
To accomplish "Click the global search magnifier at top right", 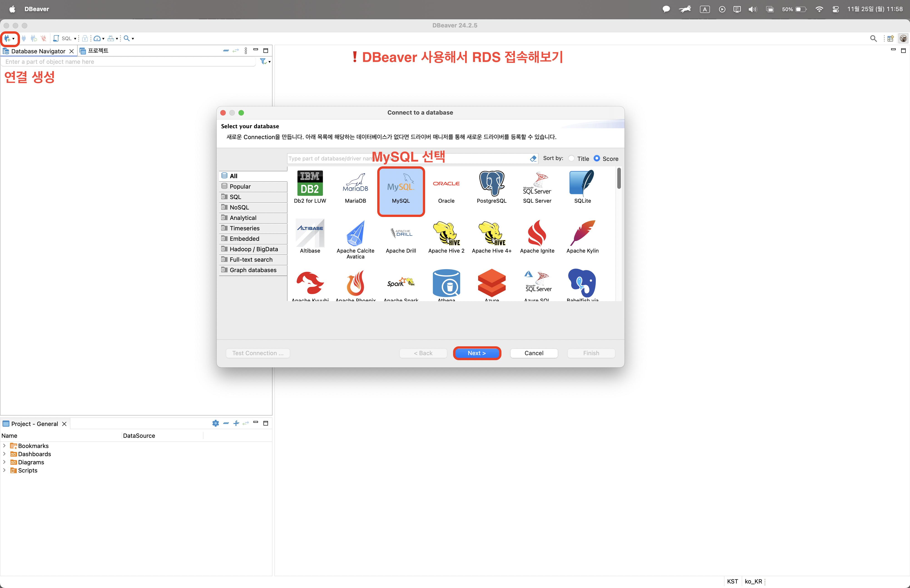I will click(873, 38).
